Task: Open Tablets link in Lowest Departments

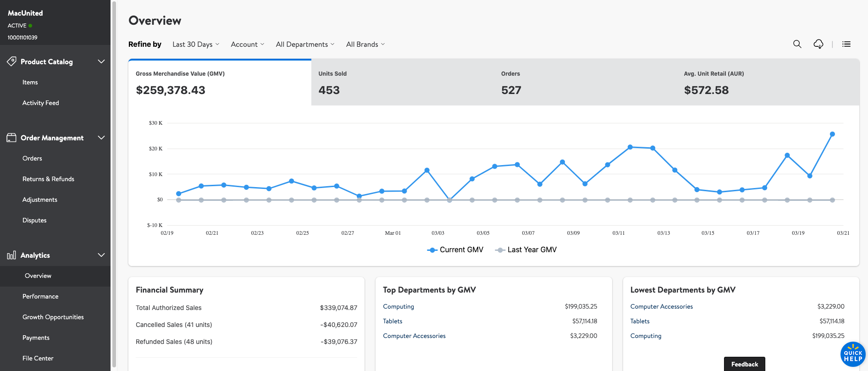Action: coord(640,321)
